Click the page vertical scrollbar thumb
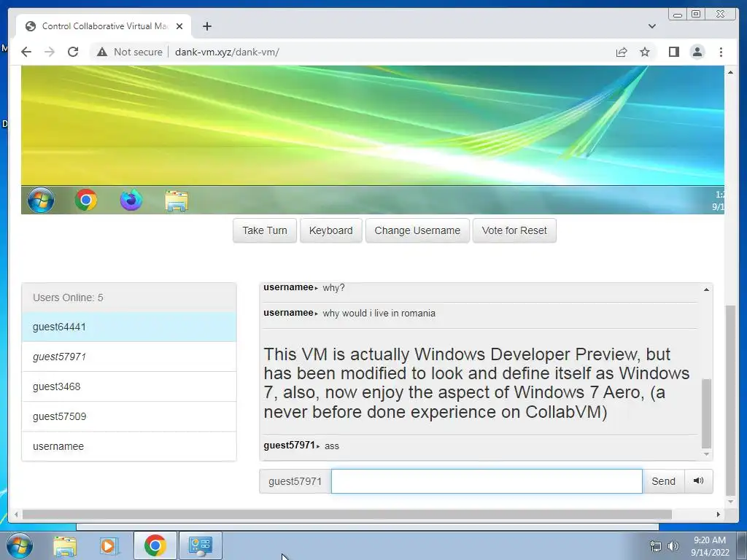 (x=730, y=400)
